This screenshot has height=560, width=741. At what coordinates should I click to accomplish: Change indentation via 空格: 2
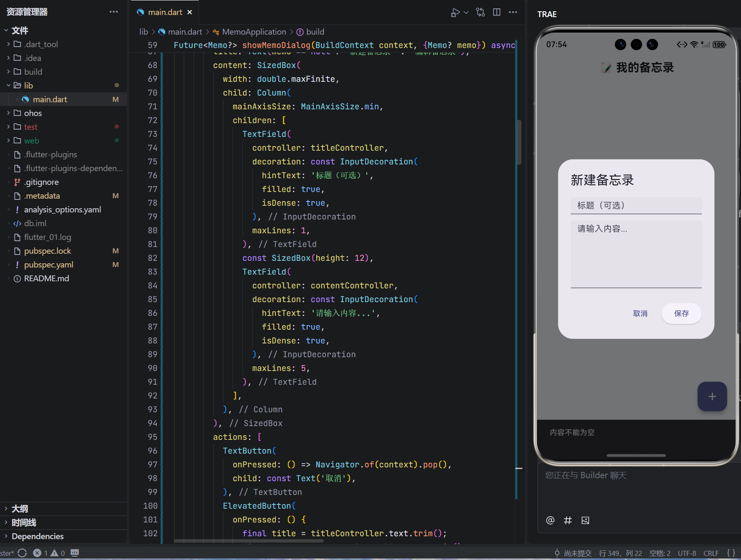coord(660,553)
